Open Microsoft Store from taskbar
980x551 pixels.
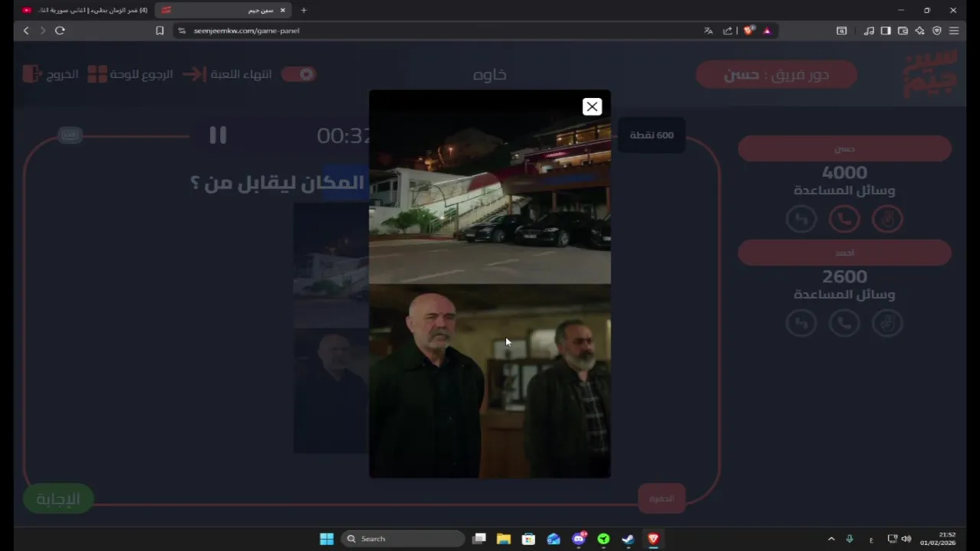[x=528, y=539]
